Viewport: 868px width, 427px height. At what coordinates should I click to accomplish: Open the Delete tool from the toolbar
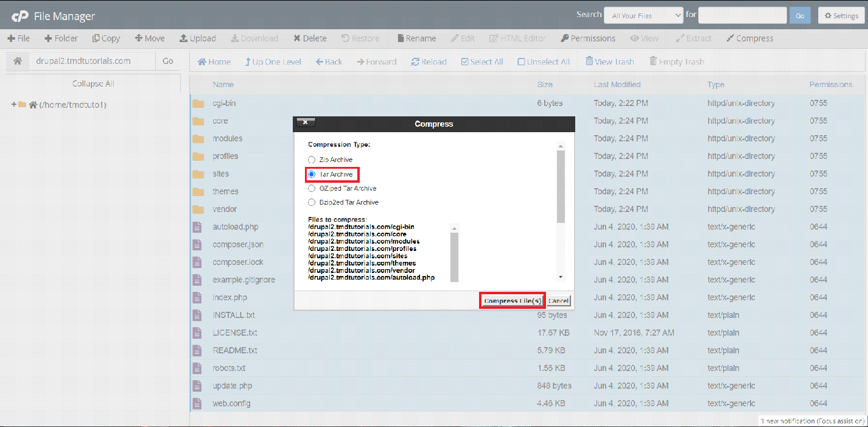310,38
